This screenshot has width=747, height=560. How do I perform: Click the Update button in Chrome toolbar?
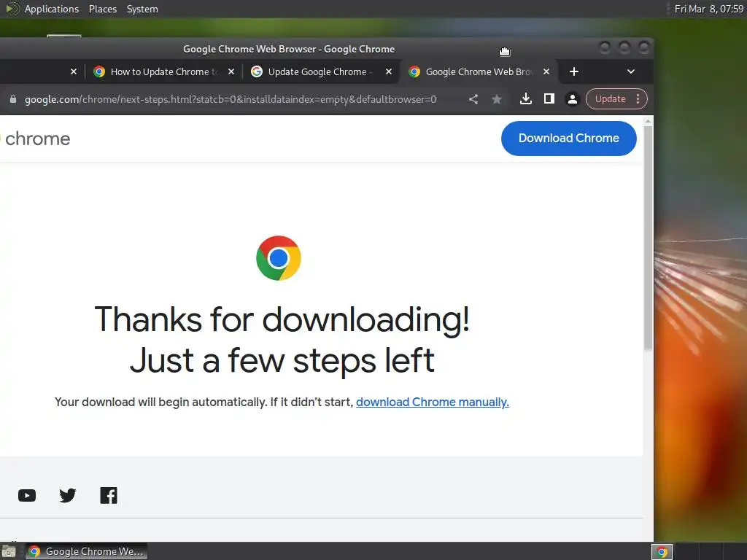pos(610,99)
